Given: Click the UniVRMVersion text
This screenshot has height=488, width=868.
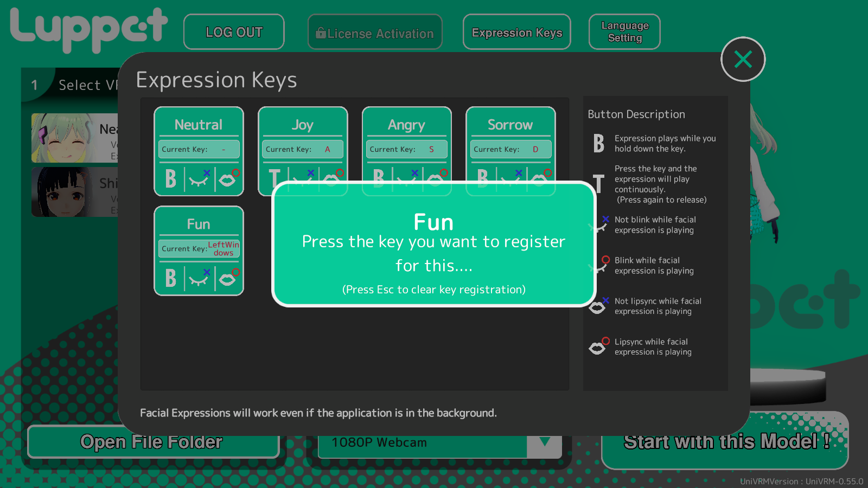Looking at the screenshot, I should click(x=802, y=481).
